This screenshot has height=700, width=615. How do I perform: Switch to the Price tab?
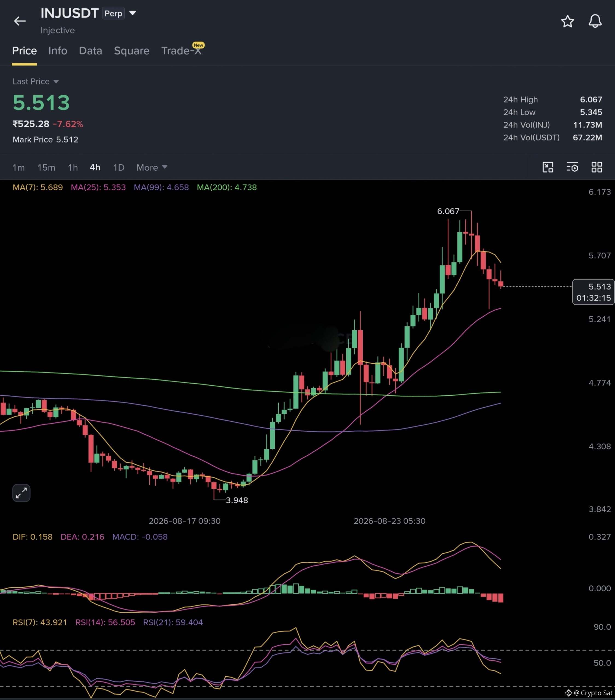click(24, 51)
